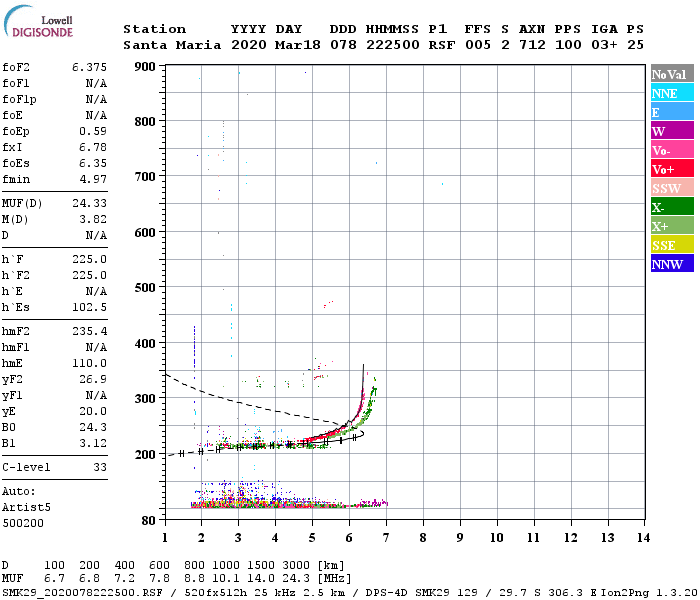The width and height of the screenshot is (700, 600).
Task: Click the Vo+ red legend swatch
Action: point(672,169)
